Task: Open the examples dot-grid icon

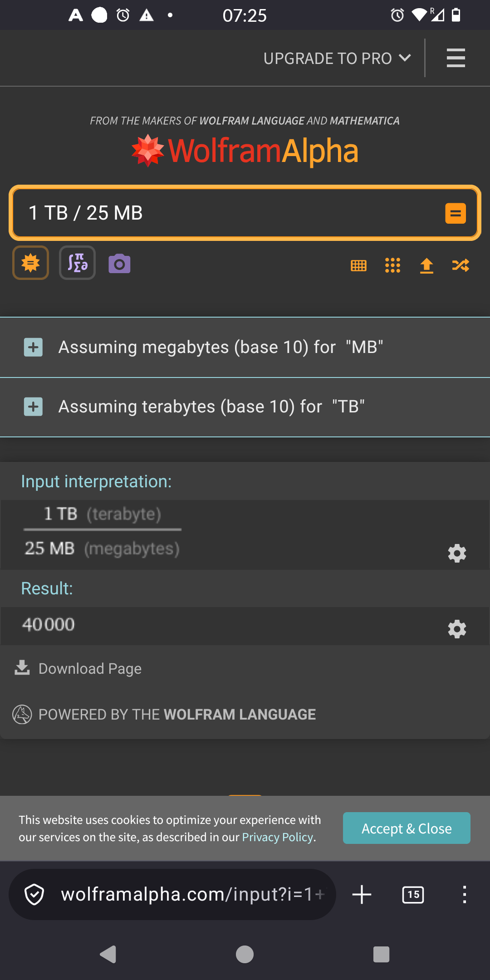Action: 392,265
